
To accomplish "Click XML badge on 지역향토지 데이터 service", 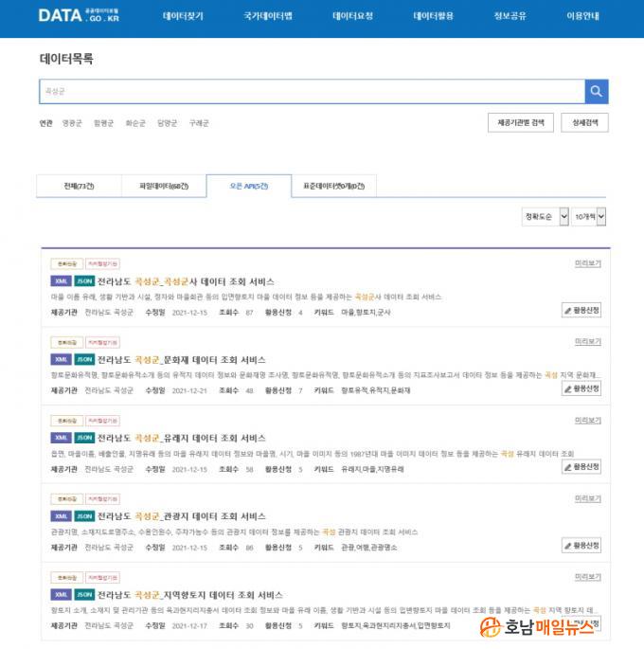I will click(62, 594).
